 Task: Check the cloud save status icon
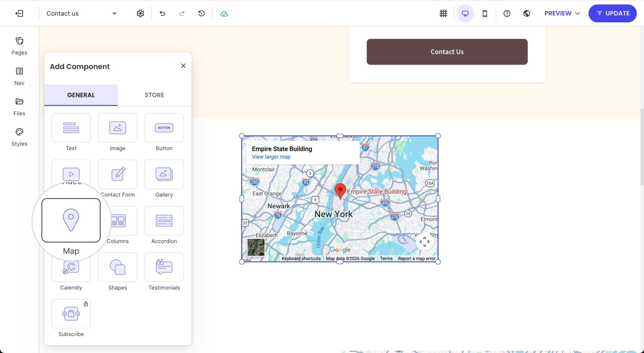tap(224, 14)
